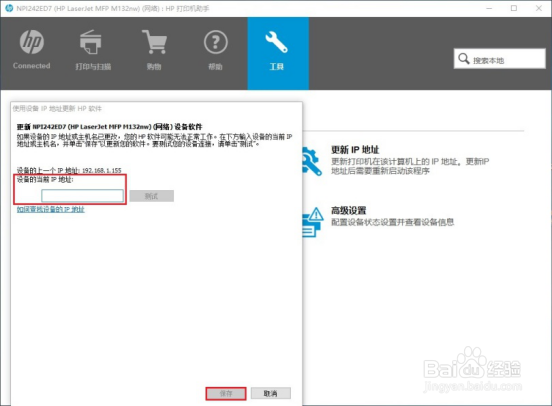Click the 高级设置 printer warning icon
The height and width of the screenshot is (406, 552).
click(313, 222)
